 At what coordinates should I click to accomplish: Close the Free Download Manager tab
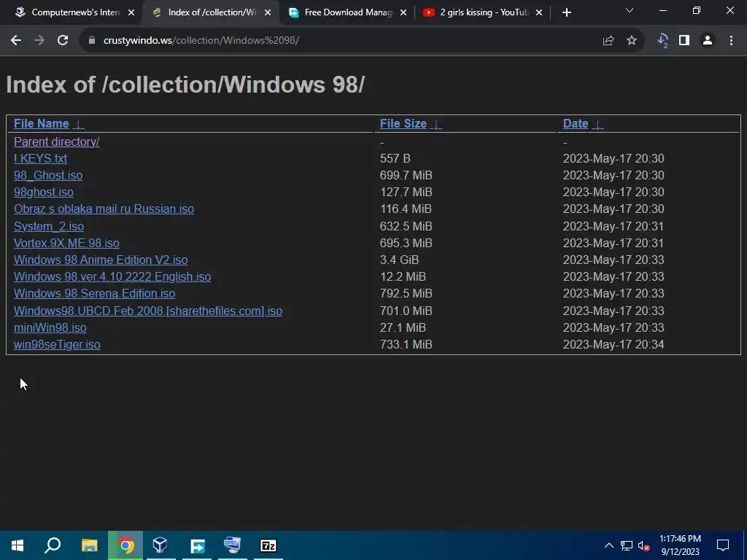(x=403, y=12)
